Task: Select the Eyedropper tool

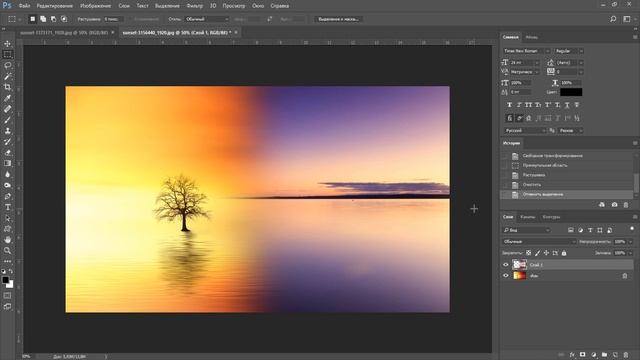Action: pyautogui.click(x=7, y=98)
